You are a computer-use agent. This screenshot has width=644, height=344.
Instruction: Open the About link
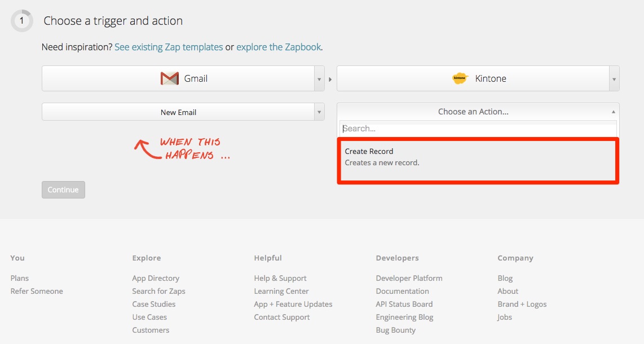click(508, 291)
